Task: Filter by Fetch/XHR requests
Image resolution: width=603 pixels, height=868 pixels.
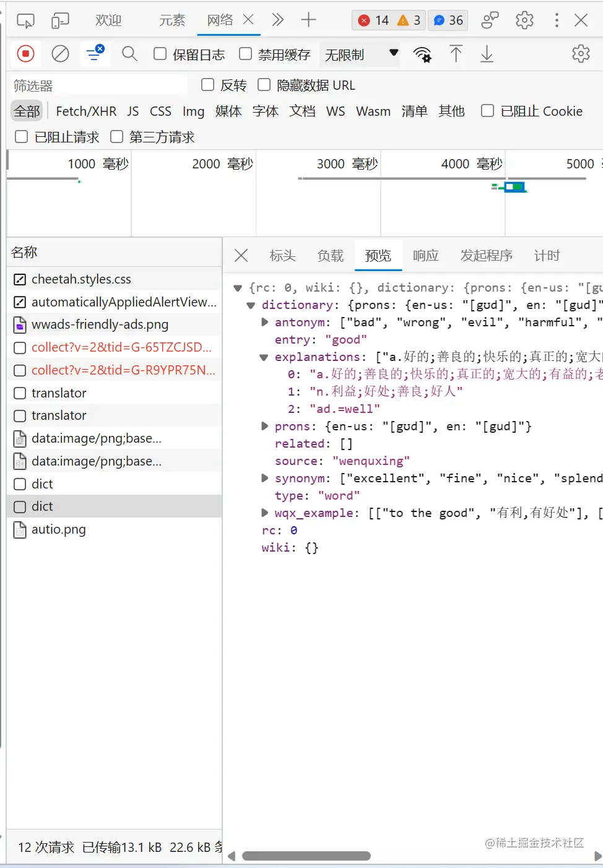Action: tap(86, 111)
